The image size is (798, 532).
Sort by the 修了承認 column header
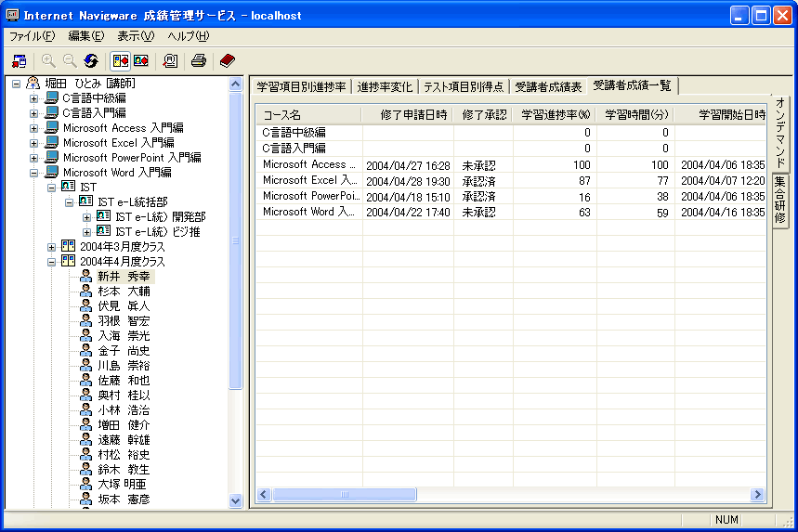point(483,115)
